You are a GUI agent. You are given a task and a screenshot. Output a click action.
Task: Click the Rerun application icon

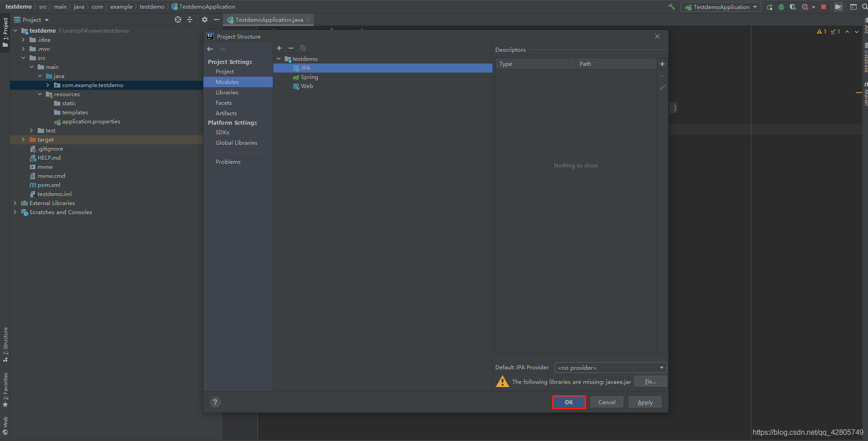click(x=769, y=7)
